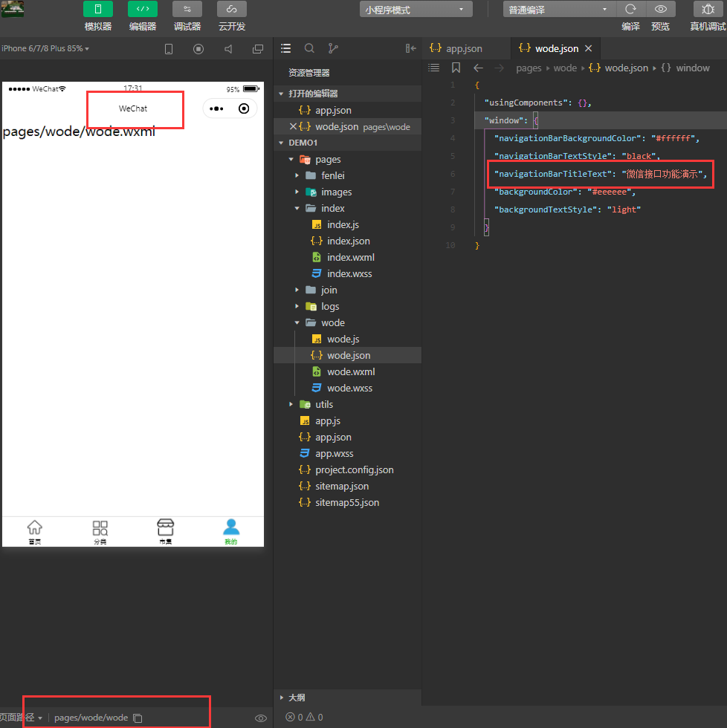
Task: Expand the images folder
Action: coord(297,192)
